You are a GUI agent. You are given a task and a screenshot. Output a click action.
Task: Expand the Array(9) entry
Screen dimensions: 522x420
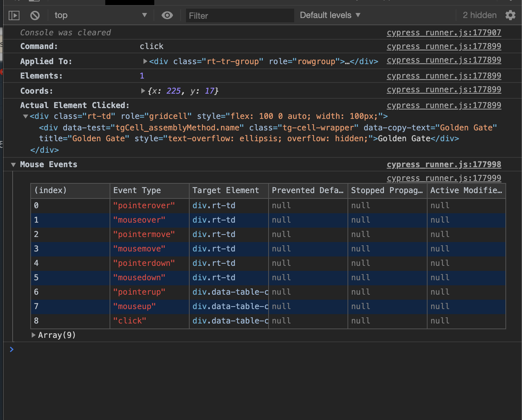(x=34, y=335)
